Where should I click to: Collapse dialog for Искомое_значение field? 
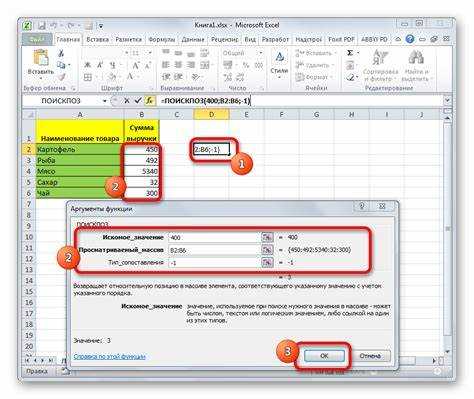click(x=267, y=237)
